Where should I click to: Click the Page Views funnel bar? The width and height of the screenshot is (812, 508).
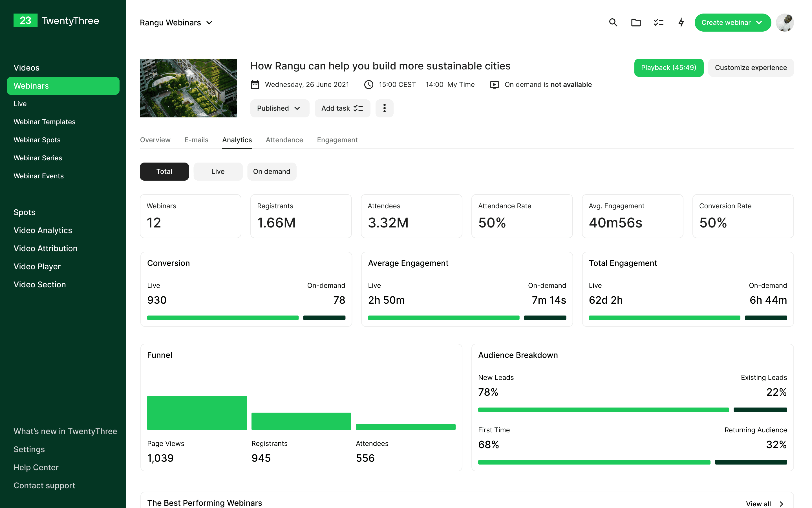(197, 413)
